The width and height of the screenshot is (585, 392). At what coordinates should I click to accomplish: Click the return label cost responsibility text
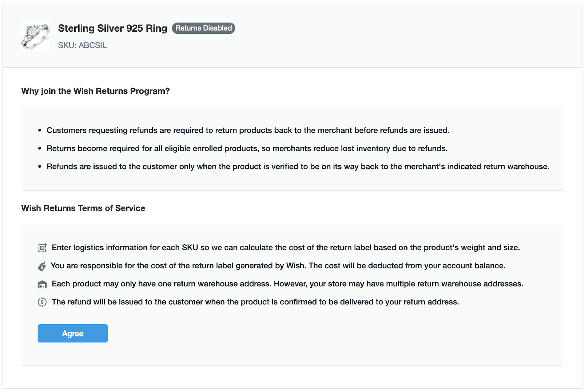click(x=278, y=266)
